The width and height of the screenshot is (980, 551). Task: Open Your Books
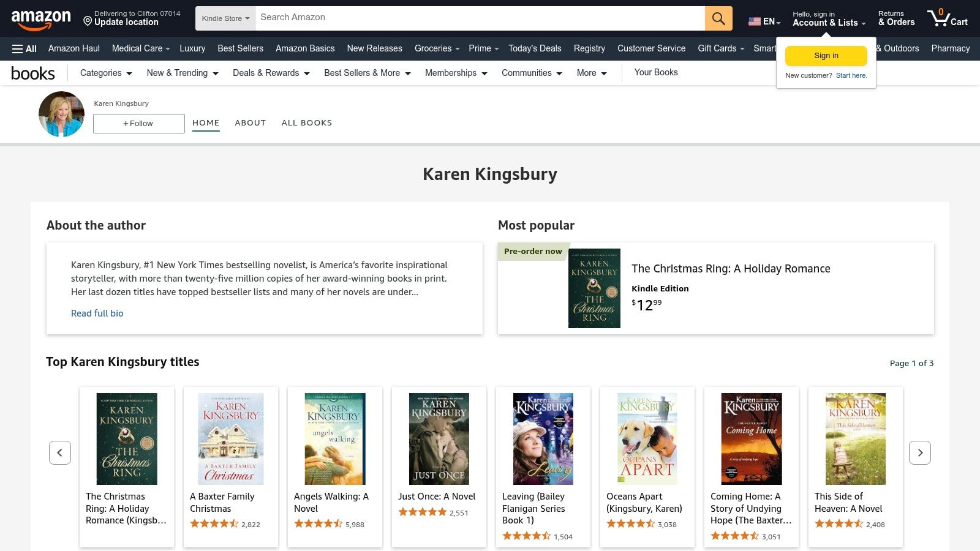[656, 72]
